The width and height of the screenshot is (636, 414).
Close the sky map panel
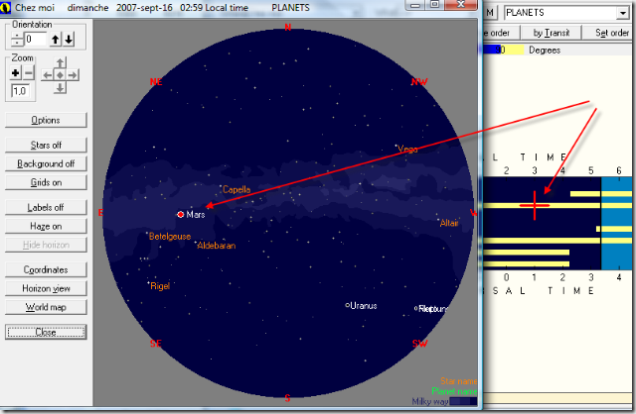pos(46,332)
